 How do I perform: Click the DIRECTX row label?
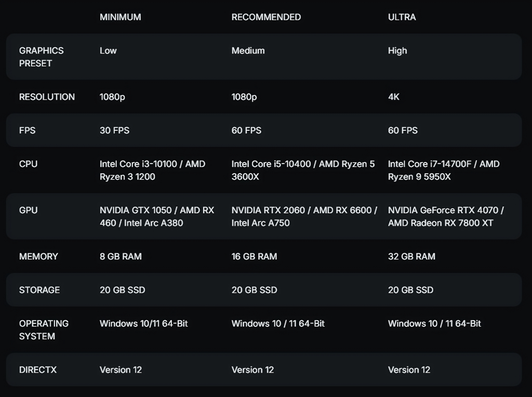pyautogui.click(x=38, y=370)
